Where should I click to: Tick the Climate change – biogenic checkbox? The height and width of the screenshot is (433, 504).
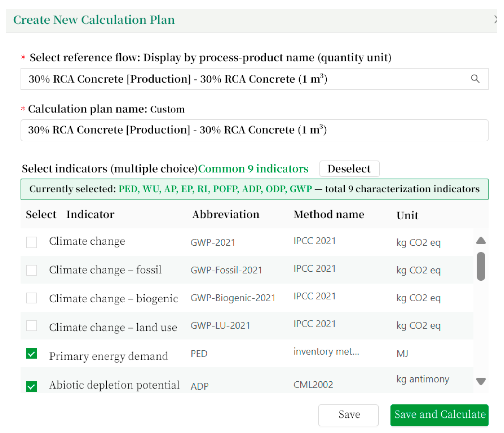pyautogui.click(x=31, y=298)
